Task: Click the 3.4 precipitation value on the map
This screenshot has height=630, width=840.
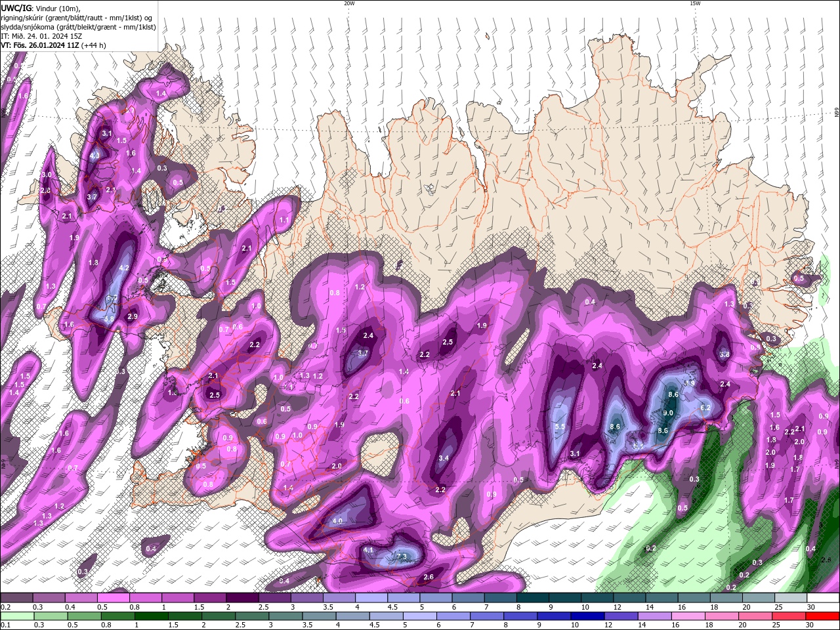Action: coord(444,458)
